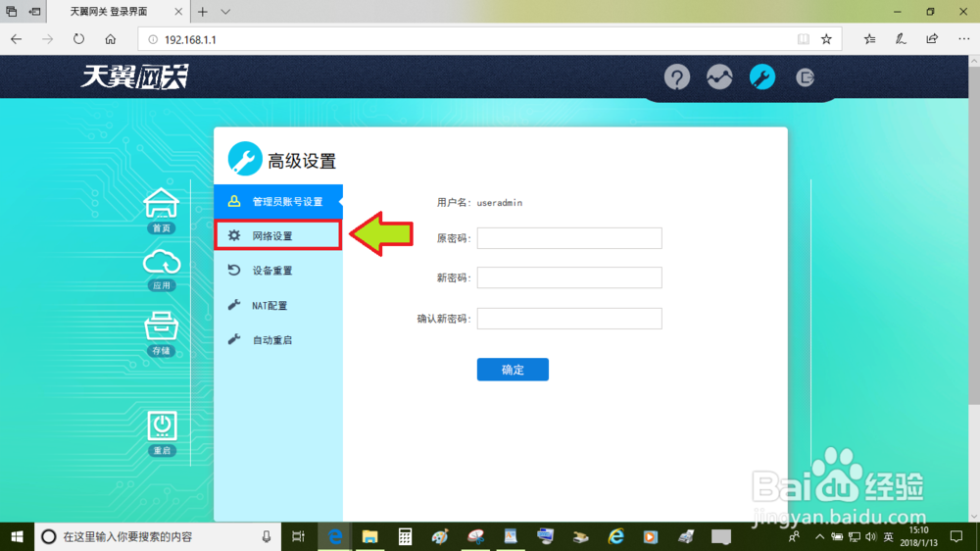Open the network status wave icon
Screen dimensions: 980x551
(719, 77)
